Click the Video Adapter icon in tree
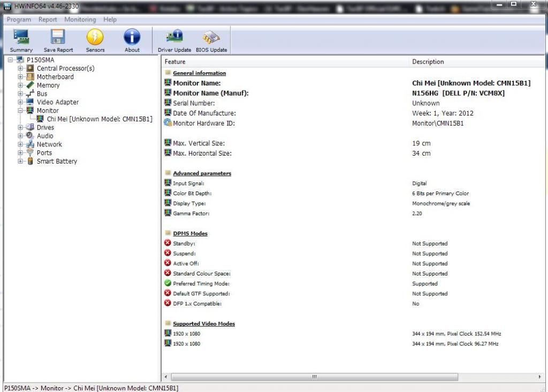This screenshot has height=392, width=548. (31, 102)
